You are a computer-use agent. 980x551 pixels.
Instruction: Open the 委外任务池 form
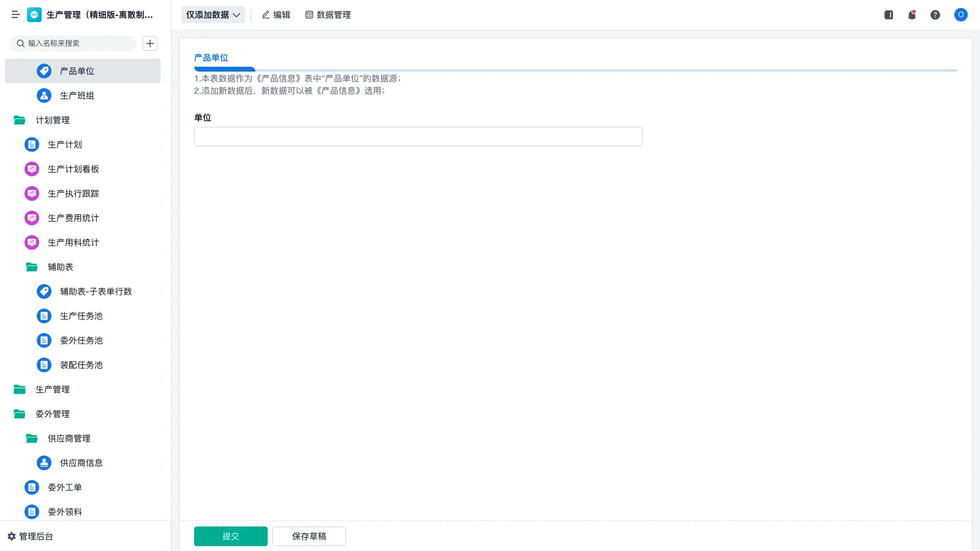coord(81,340)
